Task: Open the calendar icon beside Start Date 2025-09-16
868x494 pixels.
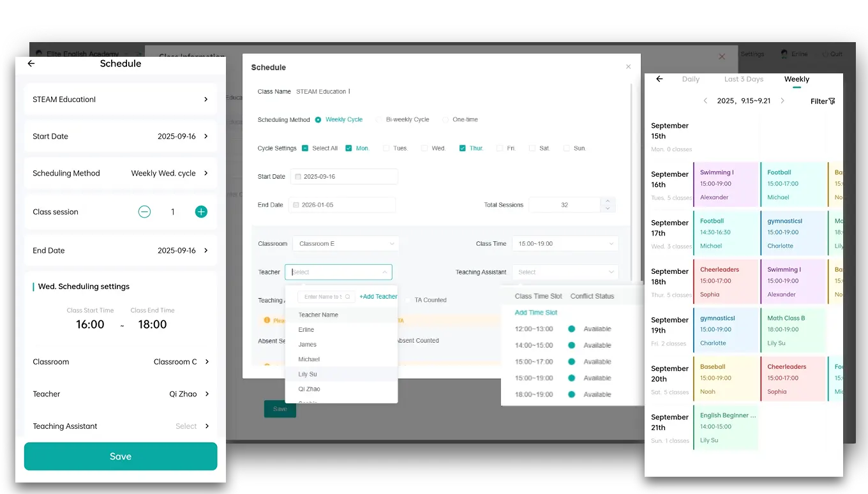Action: (299, 176)
